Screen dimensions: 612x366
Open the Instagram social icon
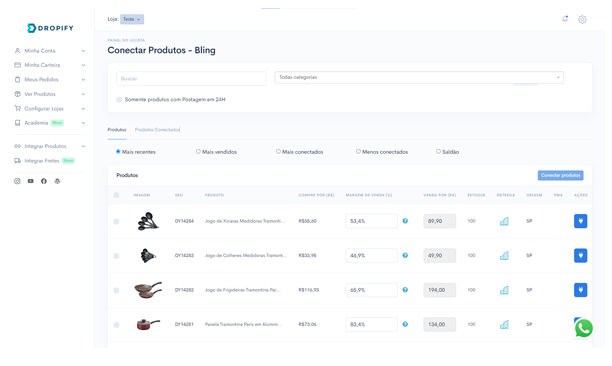(17, 181)
